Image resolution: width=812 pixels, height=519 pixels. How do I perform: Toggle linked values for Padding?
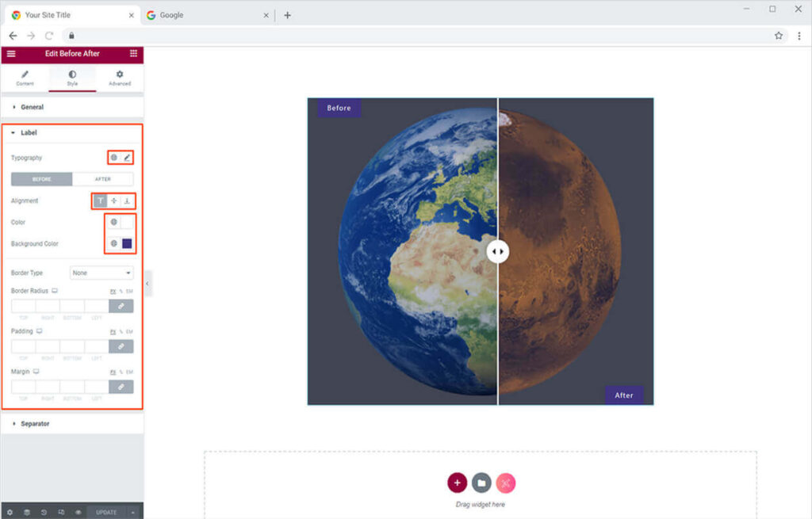click(x=121, y=346)
